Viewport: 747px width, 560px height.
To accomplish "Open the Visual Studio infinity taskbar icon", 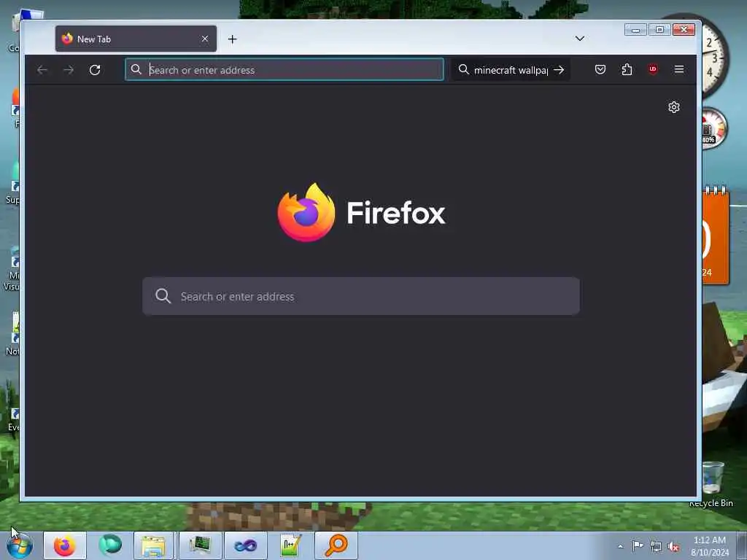I will (245, 545).
